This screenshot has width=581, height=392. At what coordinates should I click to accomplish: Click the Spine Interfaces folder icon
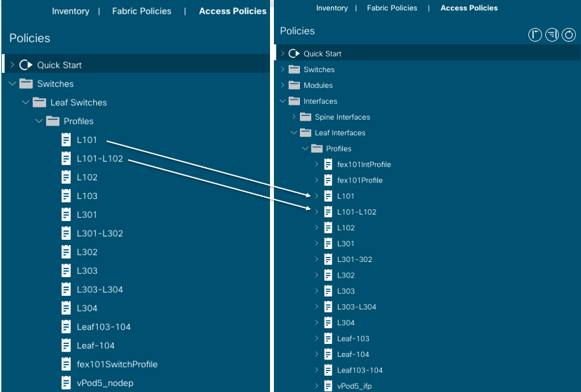(304, 117)
